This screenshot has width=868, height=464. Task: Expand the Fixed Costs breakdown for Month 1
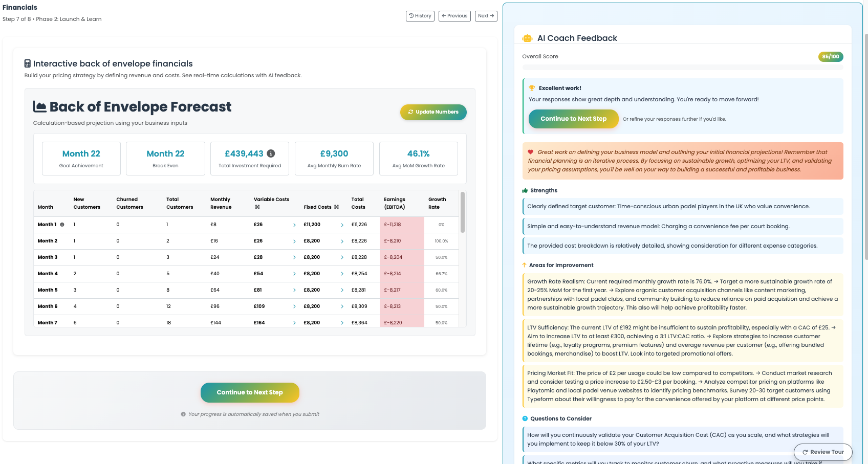pos(342,224)
